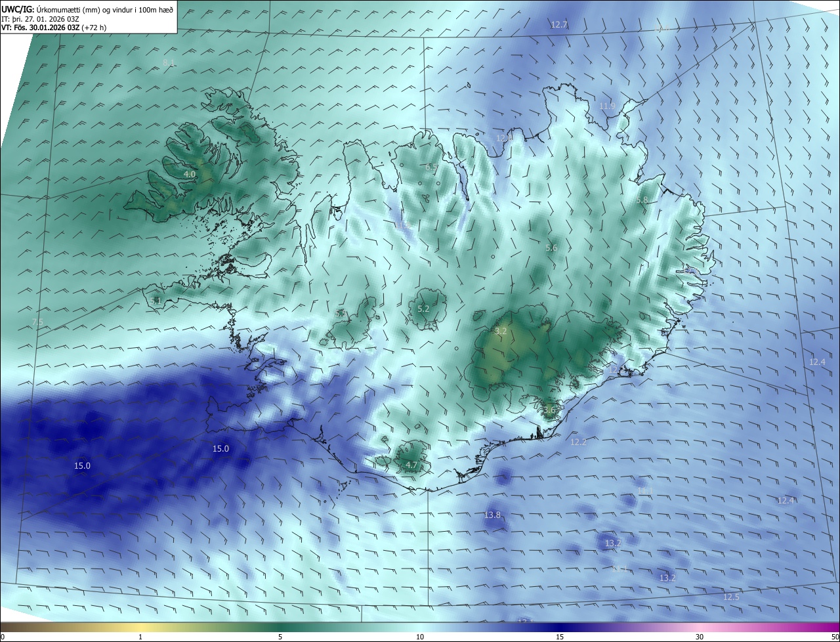The width and height of the screenshot is (840, 642).
Task: Click the 12.7 value at the top of the map
Action: [558, 24]
